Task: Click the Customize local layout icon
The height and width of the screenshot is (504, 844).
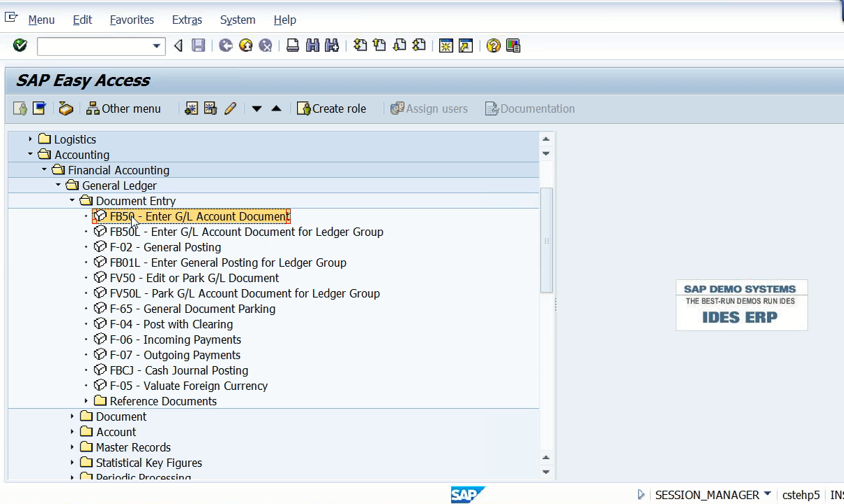Action: (513, 45)
